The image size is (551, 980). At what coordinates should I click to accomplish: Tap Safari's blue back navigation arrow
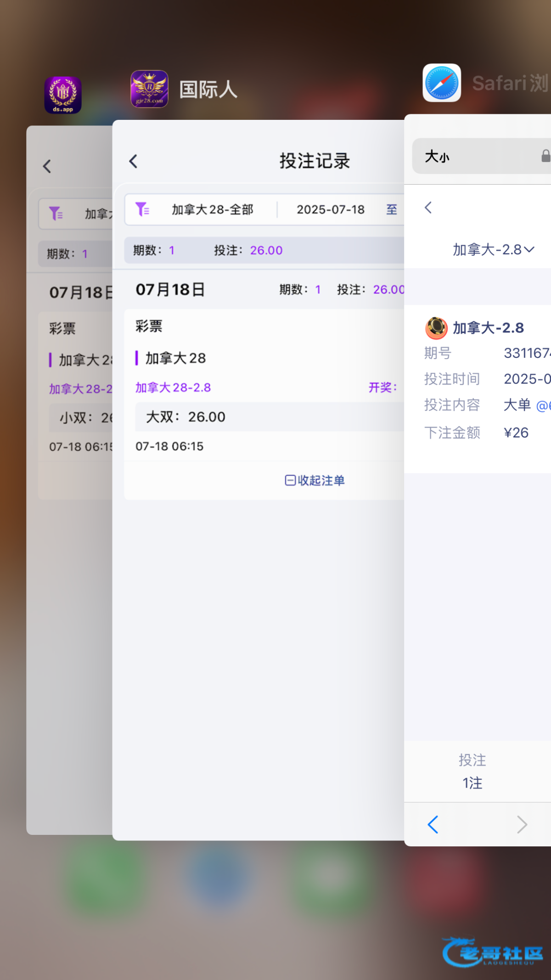pos(433,824)
